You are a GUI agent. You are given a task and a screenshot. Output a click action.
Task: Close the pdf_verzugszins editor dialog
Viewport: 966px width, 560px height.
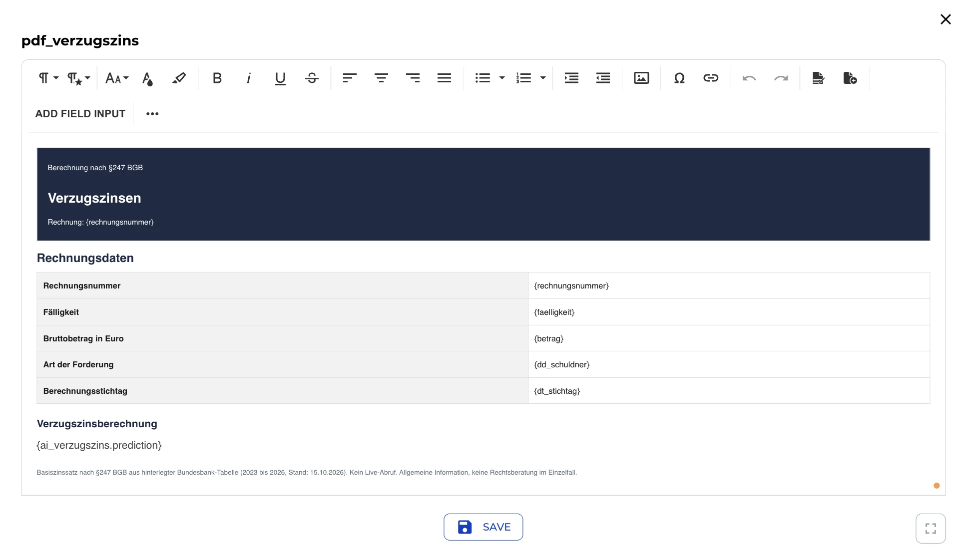(x=946, y=19)
